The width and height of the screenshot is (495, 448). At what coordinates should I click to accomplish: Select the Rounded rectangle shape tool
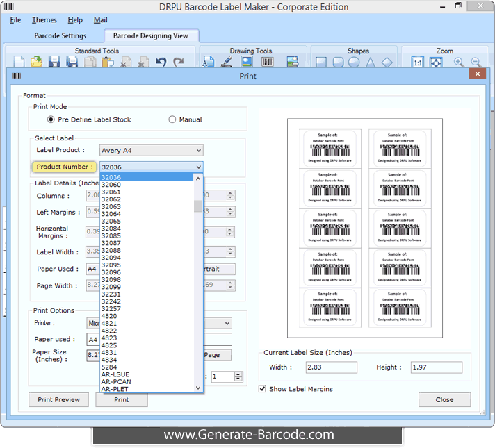(338, 62)
